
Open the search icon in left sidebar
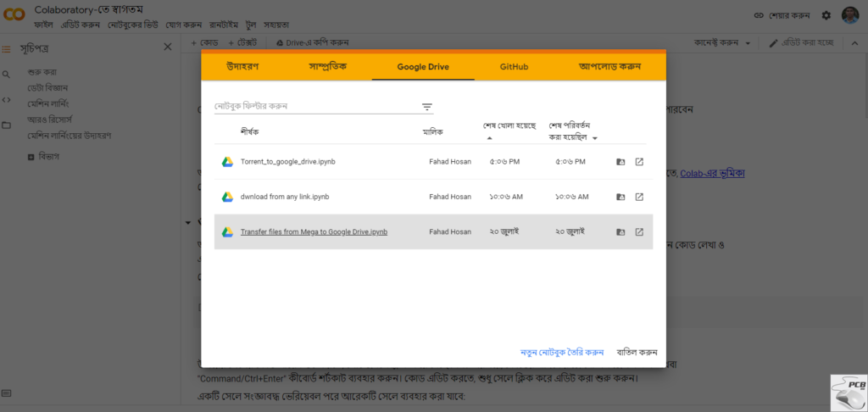pos(7,75)
